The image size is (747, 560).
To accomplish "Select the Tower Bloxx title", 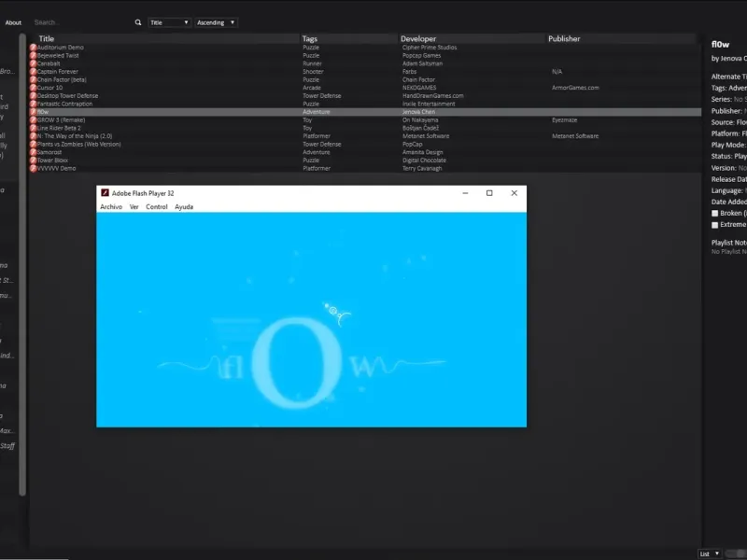I will [53, 161].
